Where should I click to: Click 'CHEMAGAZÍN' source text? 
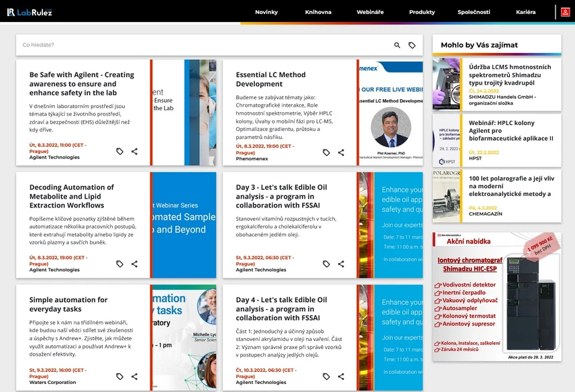tap(486, 213)
